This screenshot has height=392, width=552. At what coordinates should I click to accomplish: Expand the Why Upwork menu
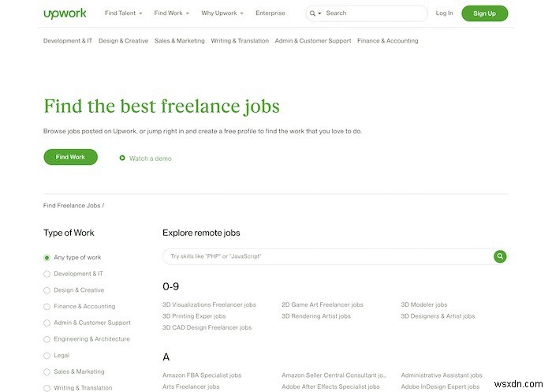(222, 13)
